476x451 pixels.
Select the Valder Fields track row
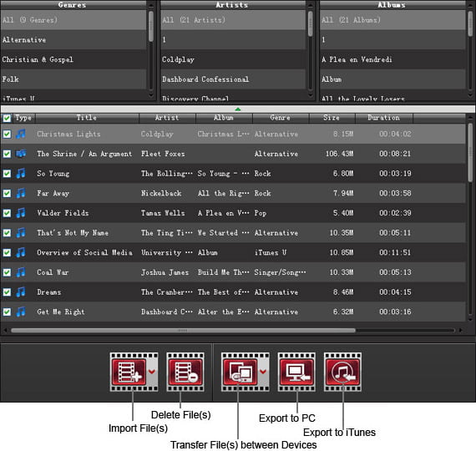pyautogui.click(x=233, y=213)
